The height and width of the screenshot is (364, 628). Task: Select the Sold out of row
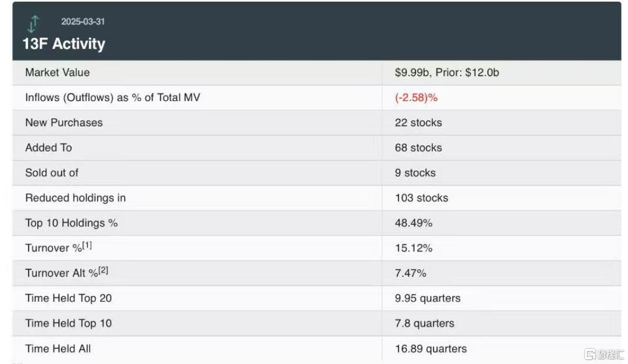pyautogui.click(x=317, y=173)
